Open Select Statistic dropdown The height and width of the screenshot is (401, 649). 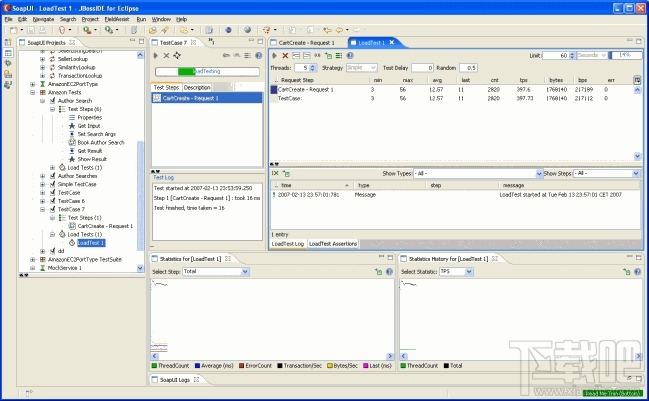coord(456,271)
